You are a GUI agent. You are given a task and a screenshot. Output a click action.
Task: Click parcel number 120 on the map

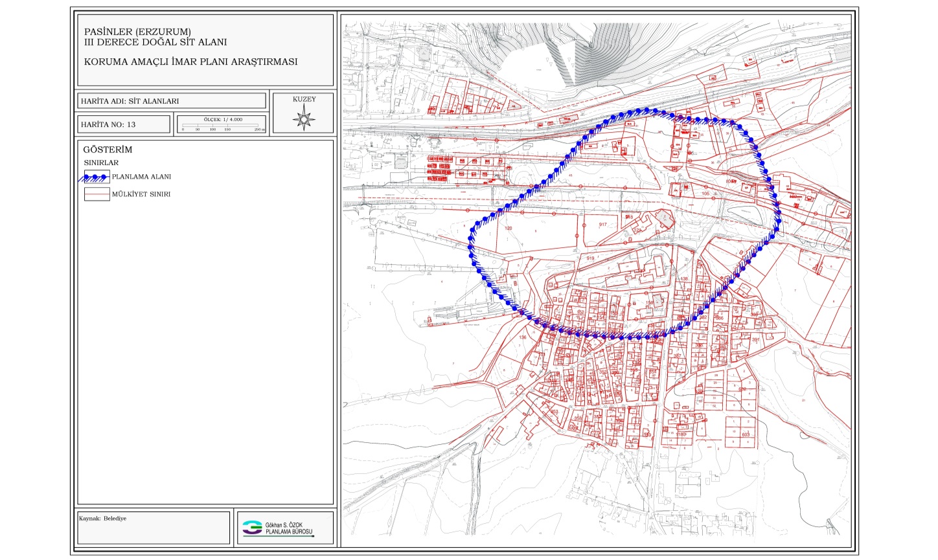click(507, 229)
